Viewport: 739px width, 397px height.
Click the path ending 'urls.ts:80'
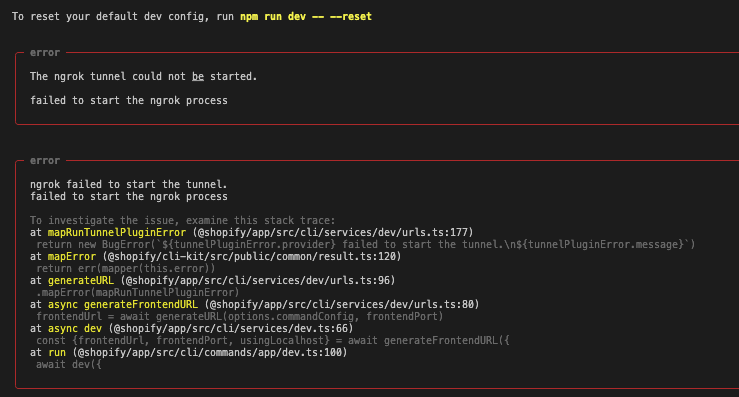pos(342,305)
